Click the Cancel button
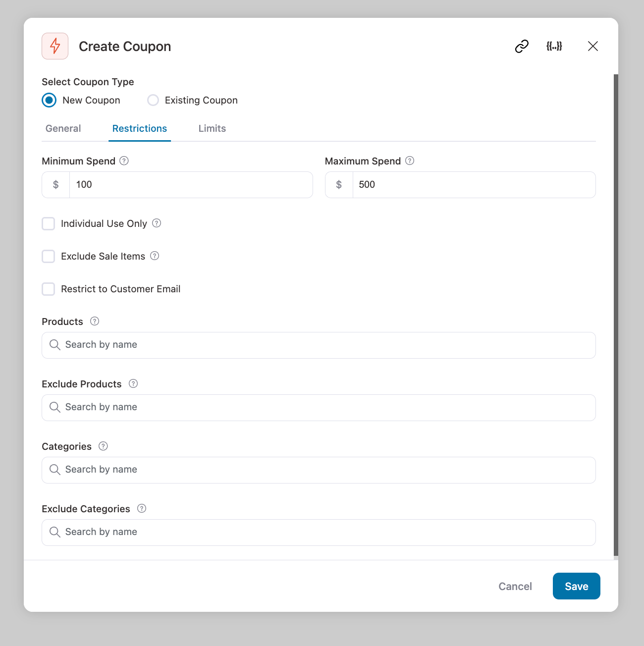The height and width of the screenshot is (646, 644). click(x=515, y=586)
